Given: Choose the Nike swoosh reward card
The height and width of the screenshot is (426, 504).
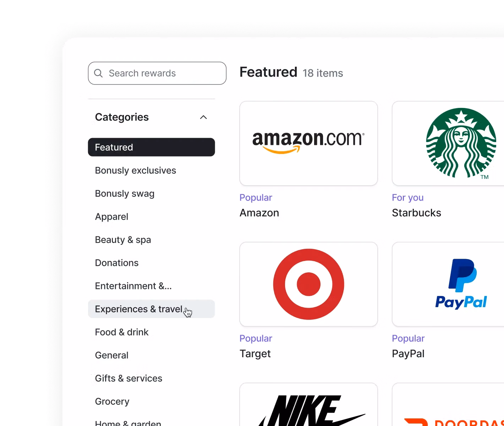Looking at the screenshot, I should click(x=308, y=404).
